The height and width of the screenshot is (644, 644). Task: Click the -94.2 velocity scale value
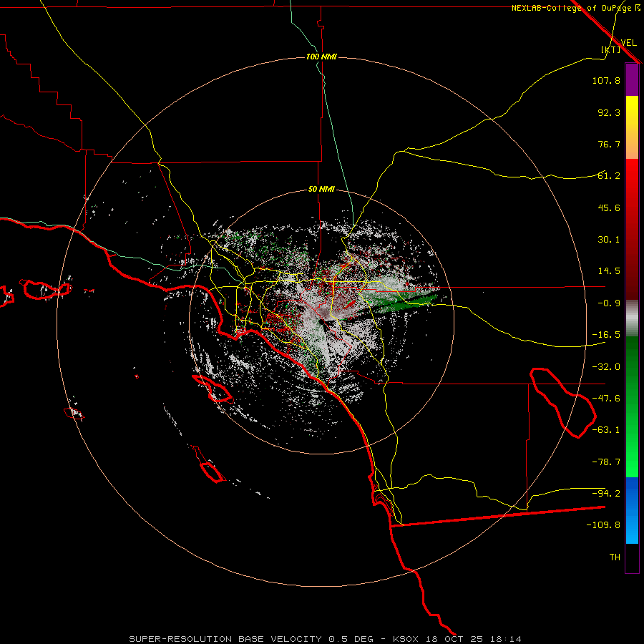point(606,494)
